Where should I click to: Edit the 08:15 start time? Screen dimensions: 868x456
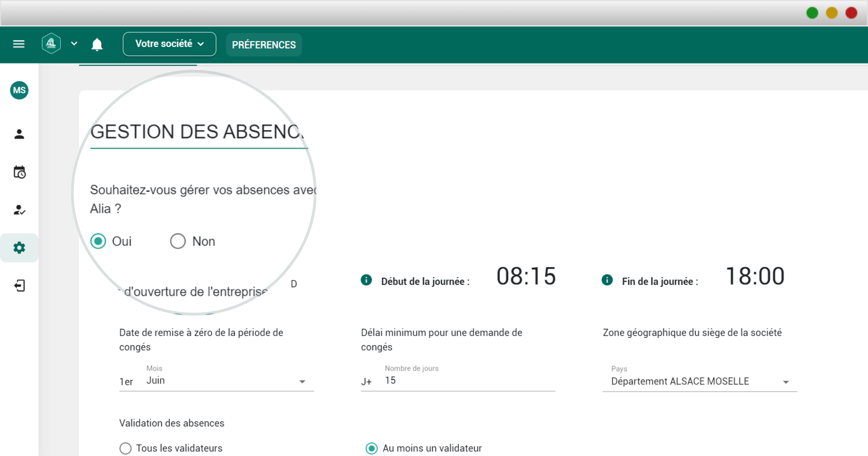coord(526,276)
